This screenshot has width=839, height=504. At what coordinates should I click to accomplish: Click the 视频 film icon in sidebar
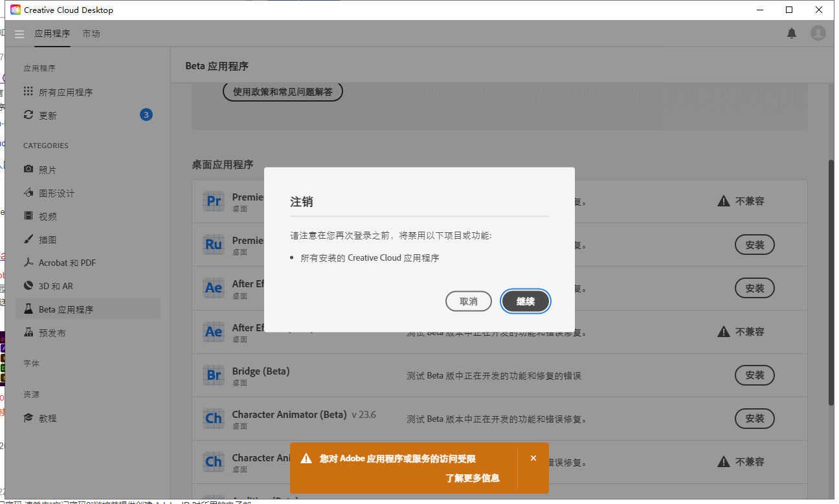point(28,216)
